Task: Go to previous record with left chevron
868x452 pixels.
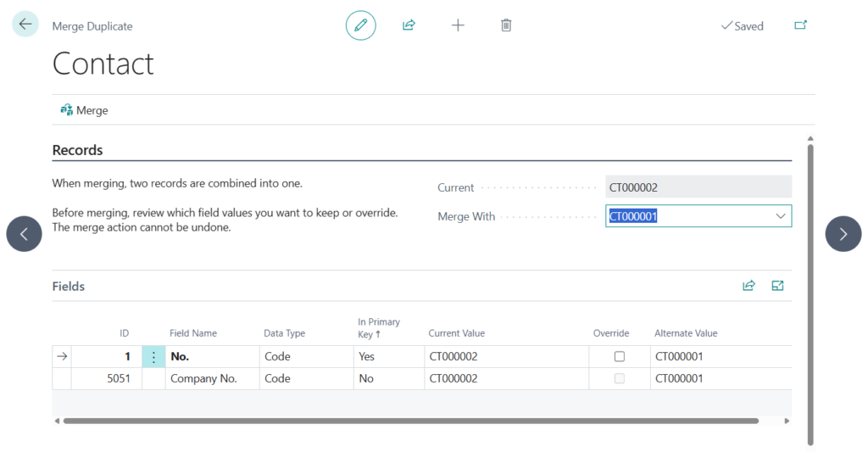Action: click(24, 234)
